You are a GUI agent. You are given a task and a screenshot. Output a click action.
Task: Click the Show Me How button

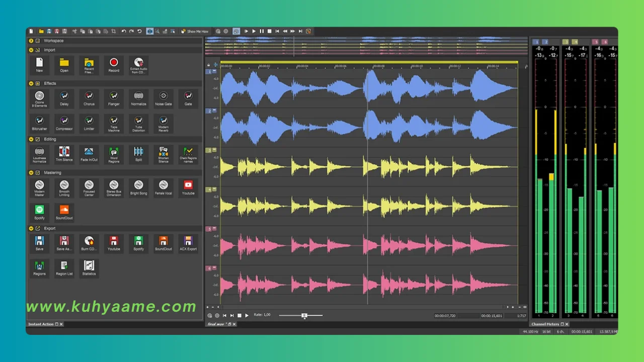click(195, 31)
